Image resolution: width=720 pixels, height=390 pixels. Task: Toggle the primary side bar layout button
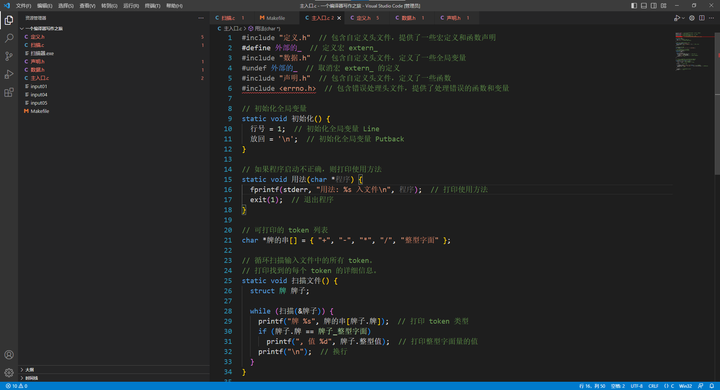[634, 6]
